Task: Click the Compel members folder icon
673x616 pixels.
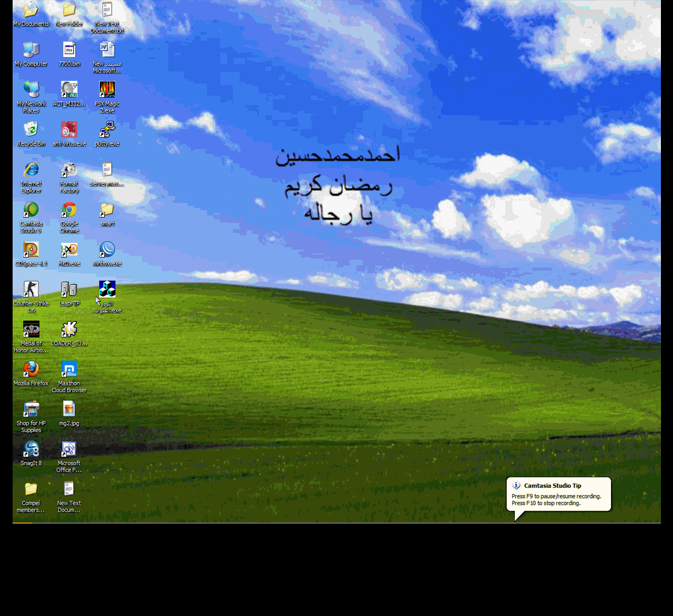Action: [x=31, y=489]
